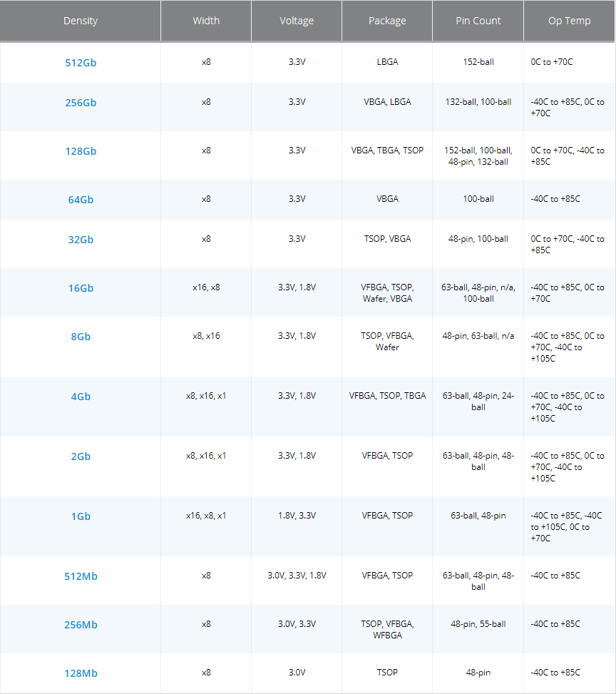Click the LBGA package cell in 512Gb row

(x=387, y=62)
